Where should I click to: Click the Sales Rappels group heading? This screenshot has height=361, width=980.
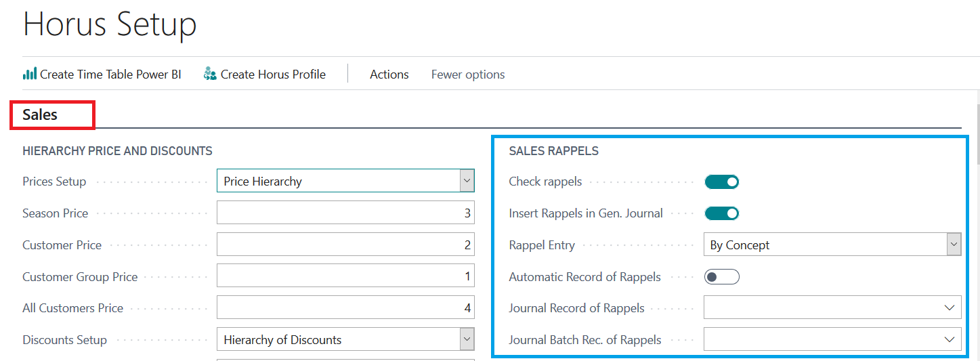pyautogui.click(x=554, y=151)
